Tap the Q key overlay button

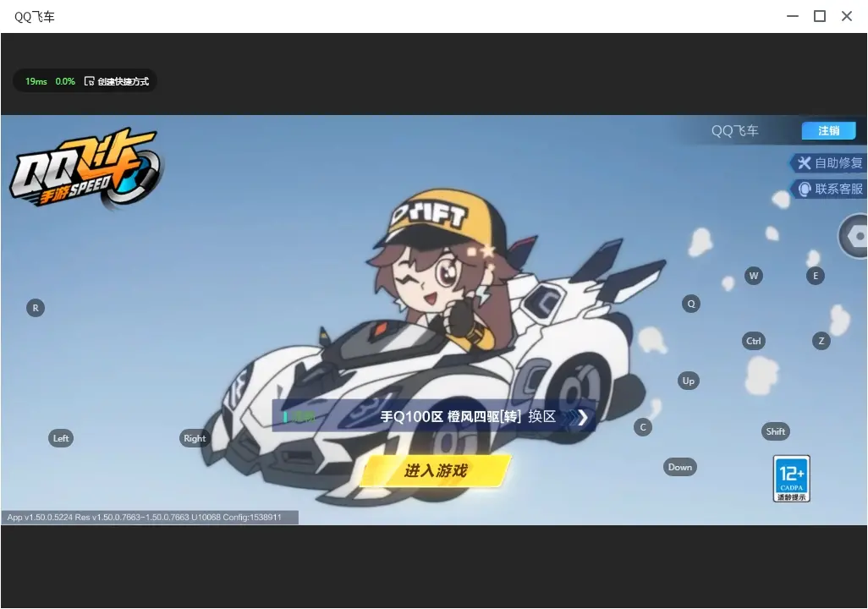coord(691,304)
